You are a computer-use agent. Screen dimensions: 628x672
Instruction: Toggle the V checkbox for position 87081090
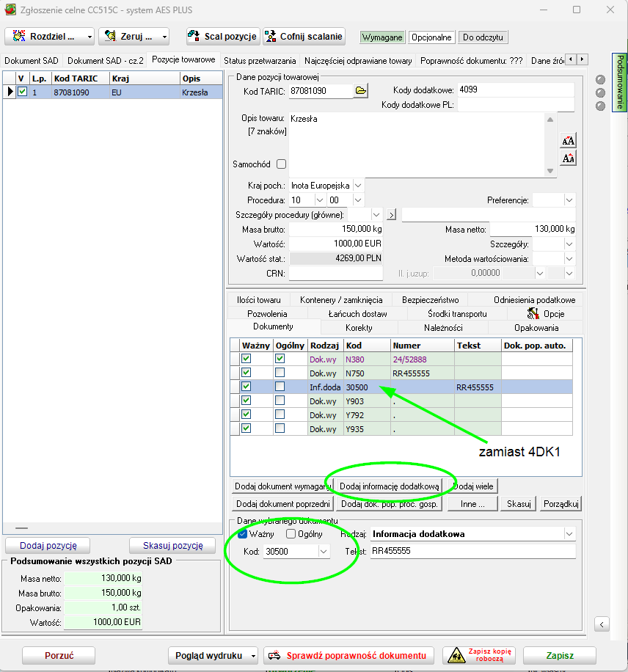pos(22,91)
